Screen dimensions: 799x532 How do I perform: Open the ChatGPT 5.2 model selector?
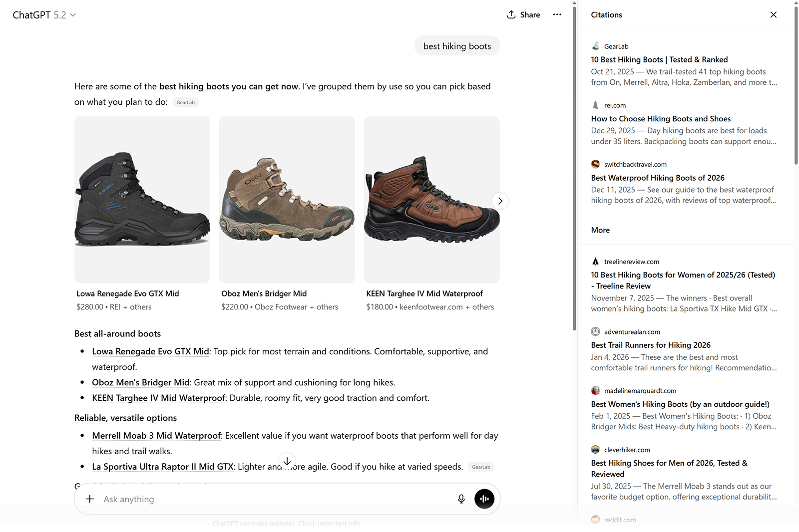(x=44, y=14)
